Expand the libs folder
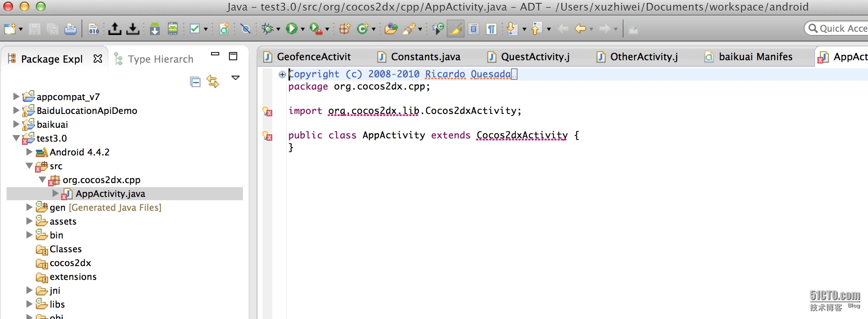Viewport: 868px width, 319px height. click(x=29, y=304)
